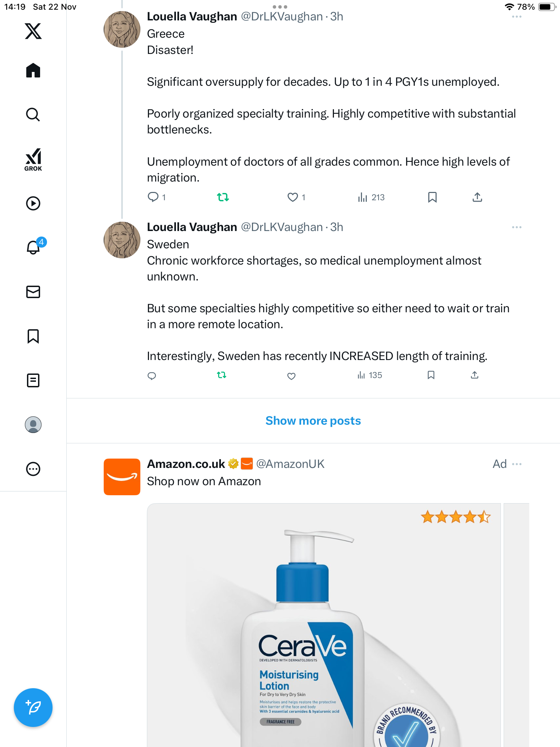Open the @AmazonUK profile handle
Image resolution: width=560 pixels, height=747 pixels.
point(290,464)
